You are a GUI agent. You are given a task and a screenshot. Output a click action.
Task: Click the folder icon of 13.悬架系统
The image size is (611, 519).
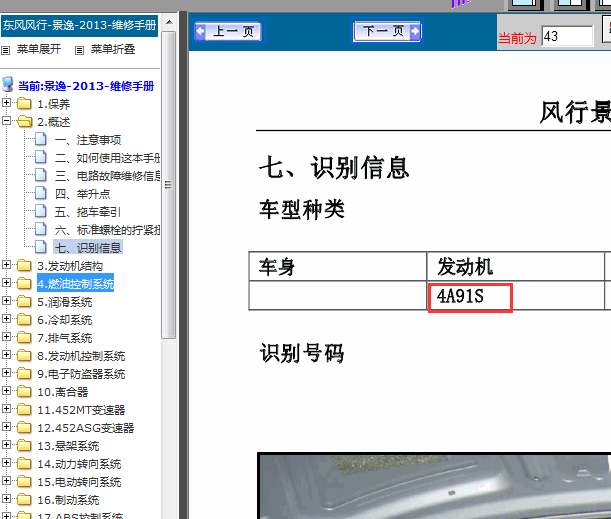coord(24,445)
